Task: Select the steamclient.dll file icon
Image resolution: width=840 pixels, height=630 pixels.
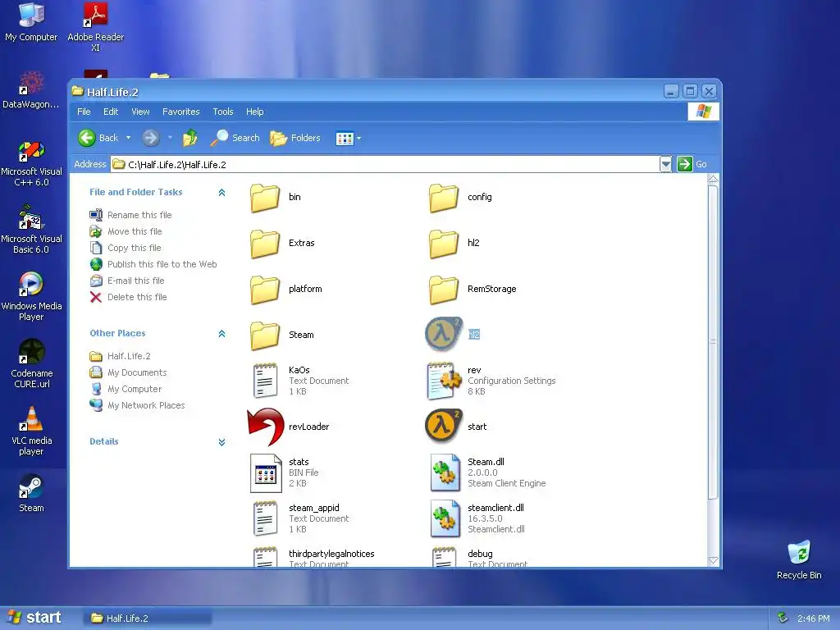Action: (x=445, y=518)
